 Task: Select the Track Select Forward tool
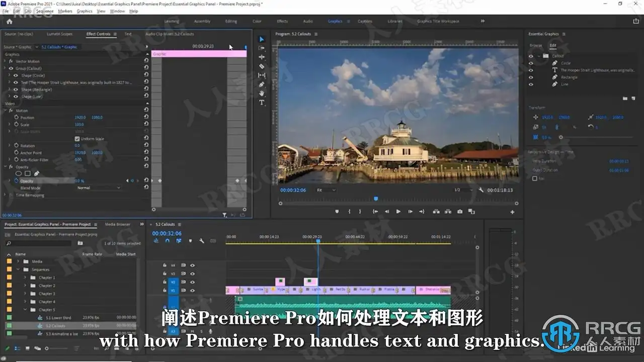(x=262, y=48)
